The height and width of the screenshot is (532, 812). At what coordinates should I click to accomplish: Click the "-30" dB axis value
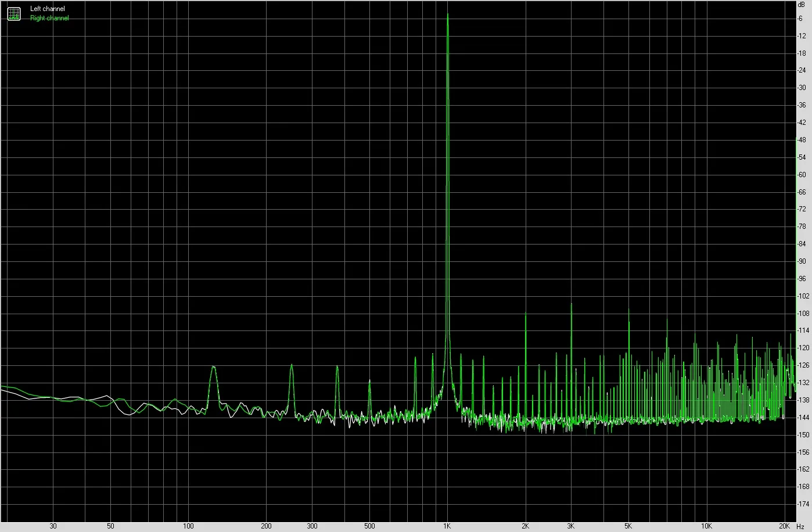802,88
